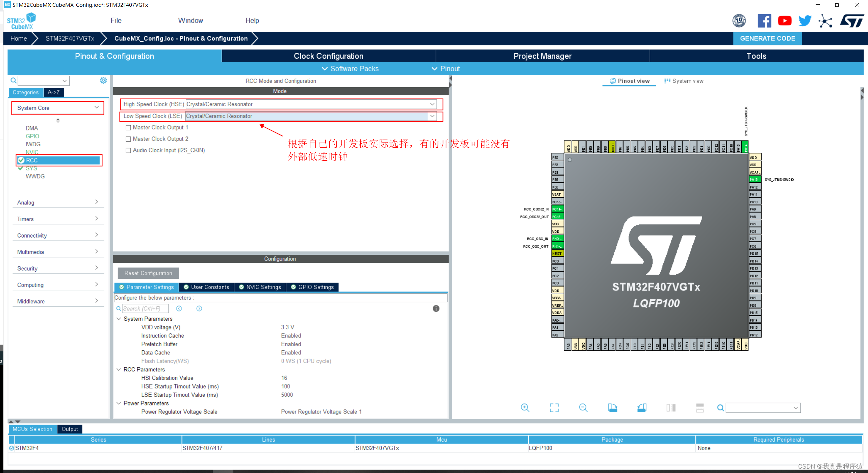The width and height of the screenshot is (868, 473).
Task: Switch to the Project Manager tab
Action: [x=542, y=56]
